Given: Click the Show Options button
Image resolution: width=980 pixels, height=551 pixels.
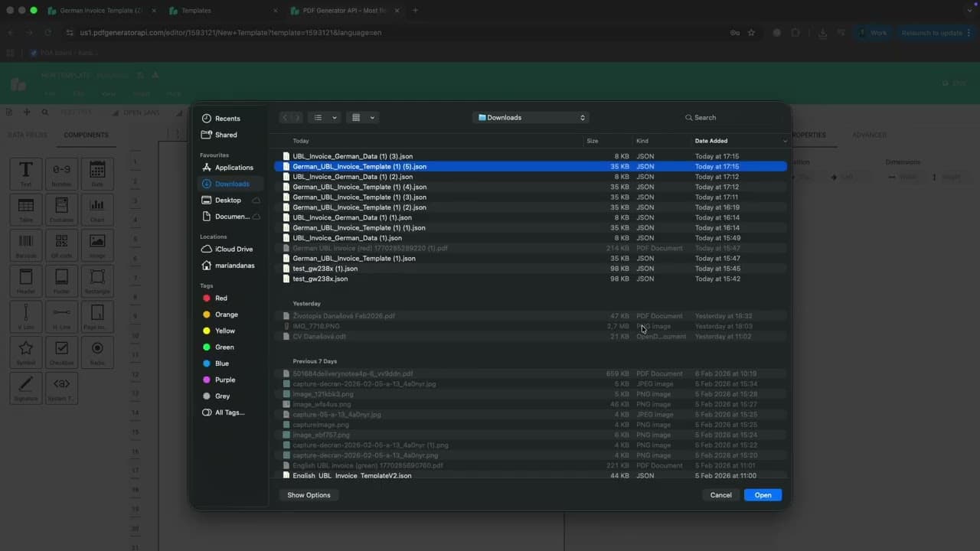Looking at the screenshot, I should click(x=309, y=495).
